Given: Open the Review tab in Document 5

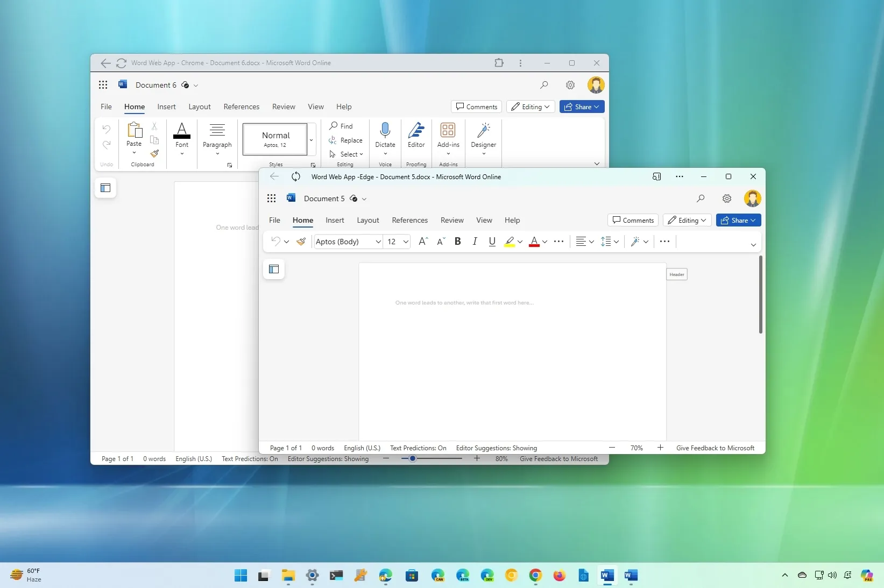Looking at the screenshot, I should pyautogui.click(x=452, y=220).
